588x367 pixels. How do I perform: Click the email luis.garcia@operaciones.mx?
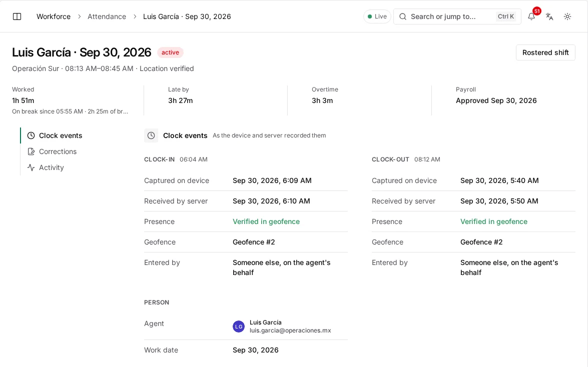coord(290,330)
